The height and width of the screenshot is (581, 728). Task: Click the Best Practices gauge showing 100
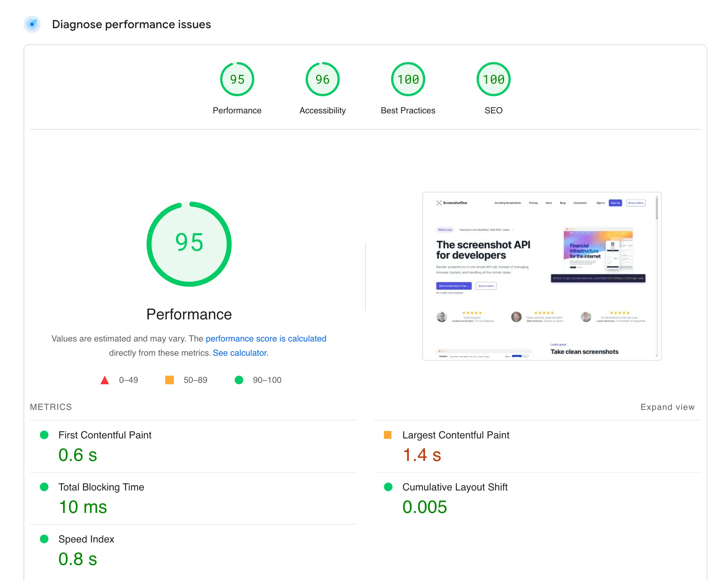click(x=407, y=79)
